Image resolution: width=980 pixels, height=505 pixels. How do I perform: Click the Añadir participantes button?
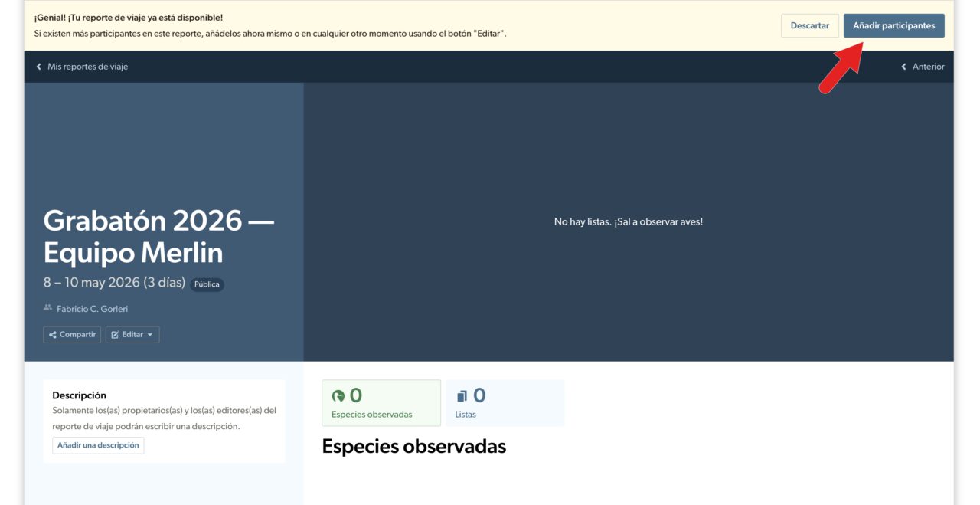click(893, 25)
